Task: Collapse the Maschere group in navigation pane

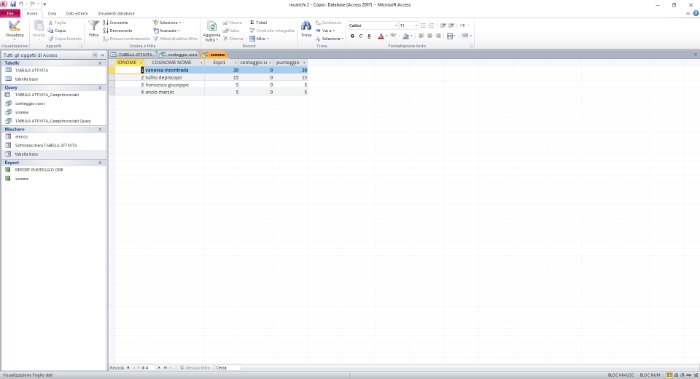Action: 100,129
